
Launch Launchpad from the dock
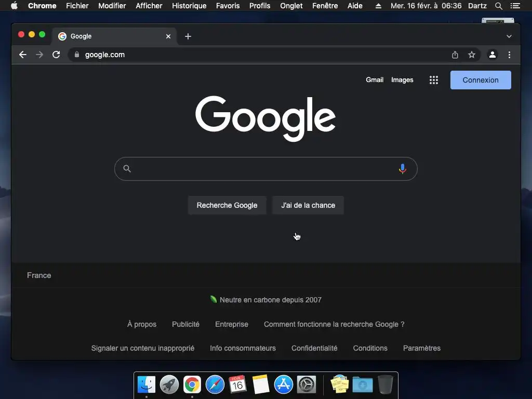[169, 384]
